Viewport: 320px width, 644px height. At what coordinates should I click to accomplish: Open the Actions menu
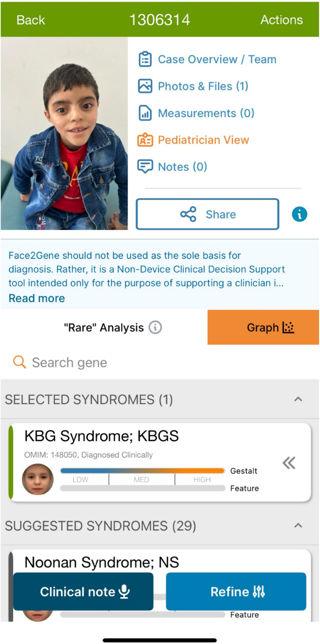[282, 20]
